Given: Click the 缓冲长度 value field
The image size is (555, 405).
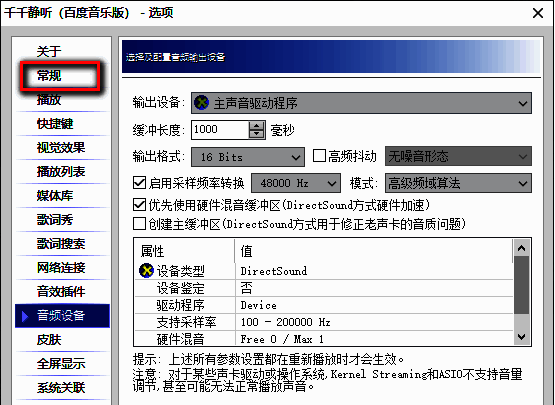Looking at the screenshot, I should (220, 130).
